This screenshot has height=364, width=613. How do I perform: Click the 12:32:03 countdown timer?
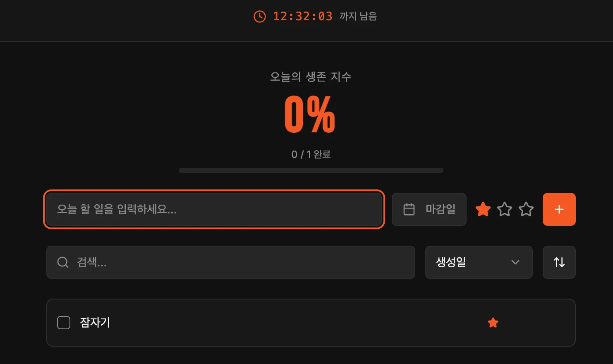pyautogui.click(x=303, y=17)
